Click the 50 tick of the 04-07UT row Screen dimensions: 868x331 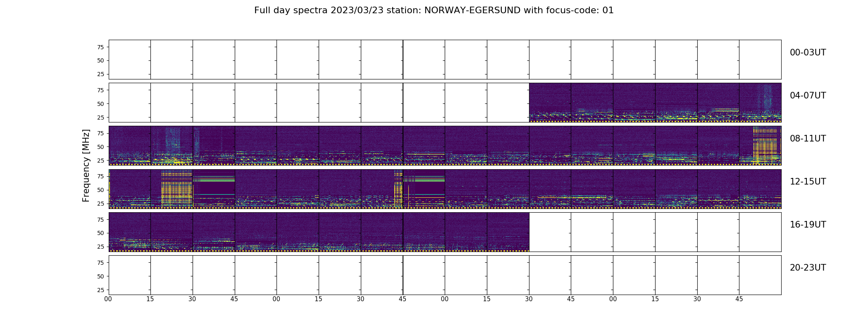click(x=100, y=104)
